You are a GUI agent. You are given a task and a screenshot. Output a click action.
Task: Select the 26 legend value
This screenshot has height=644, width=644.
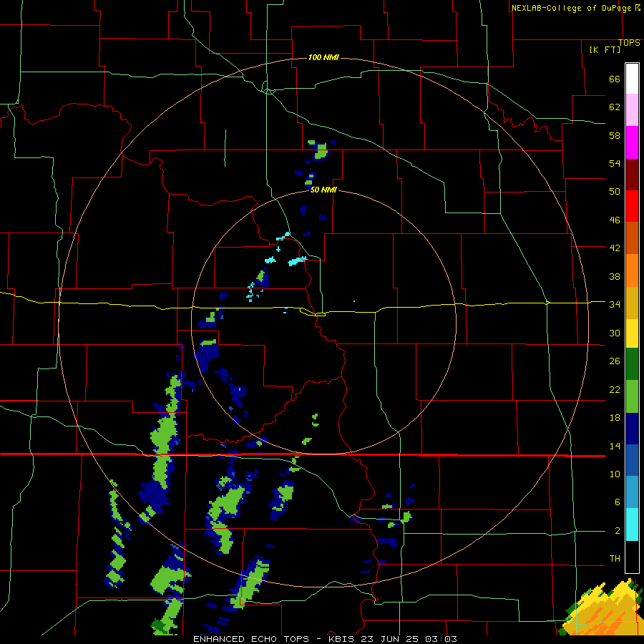pyautogui.click(x=615, y=361)
